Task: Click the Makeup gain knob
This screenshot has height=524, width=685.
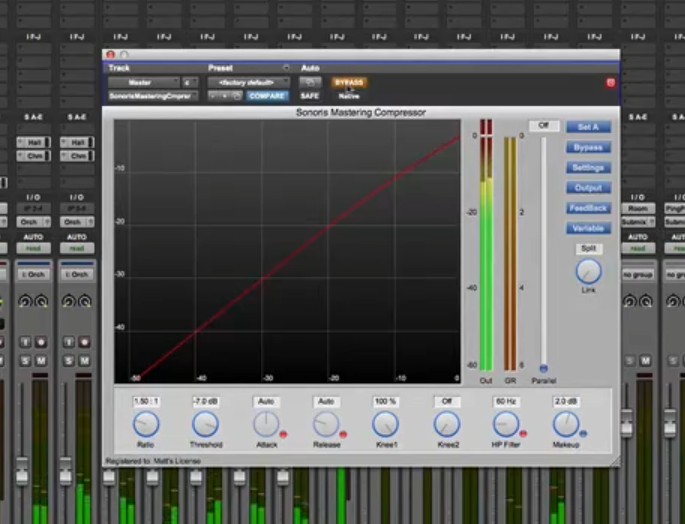Action: (566, 424)
